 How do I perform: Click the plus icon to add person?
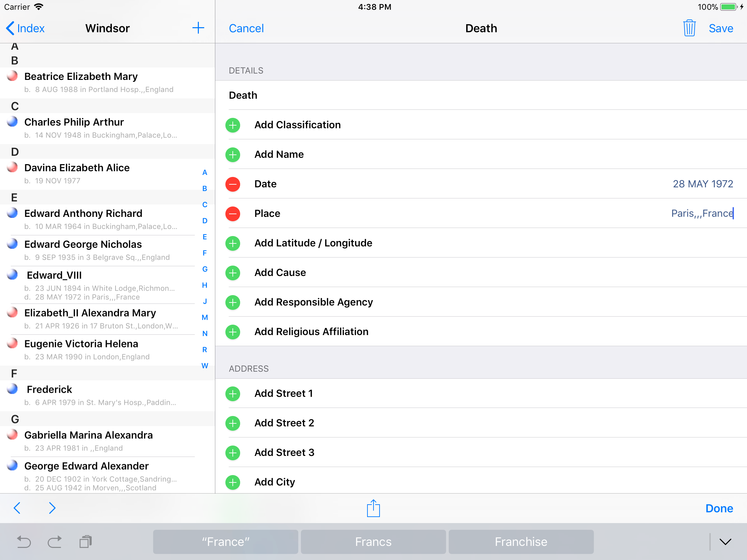[198, 28]
